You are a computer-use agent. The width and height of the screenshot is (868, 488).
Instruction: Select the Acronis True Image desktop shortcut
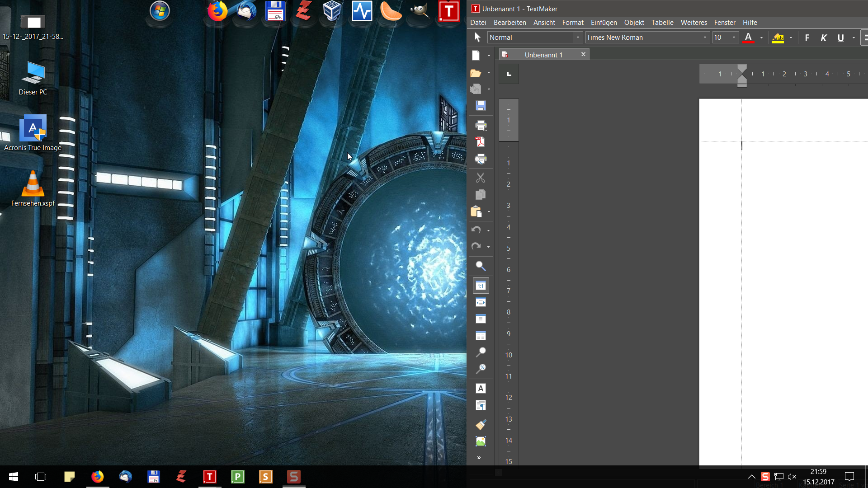33,133
